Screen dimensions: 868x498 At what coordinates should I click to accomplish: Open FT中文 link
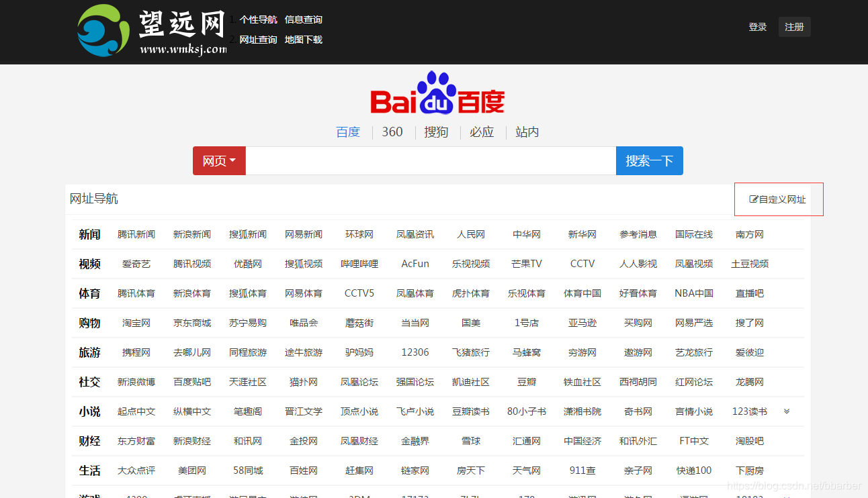click(694, 441)
